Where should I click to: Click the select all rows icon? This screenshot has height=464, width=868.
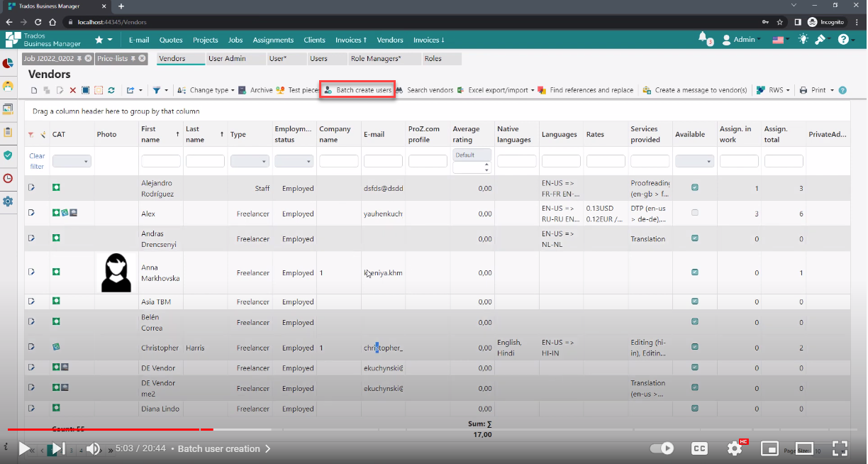coord(85,90)
